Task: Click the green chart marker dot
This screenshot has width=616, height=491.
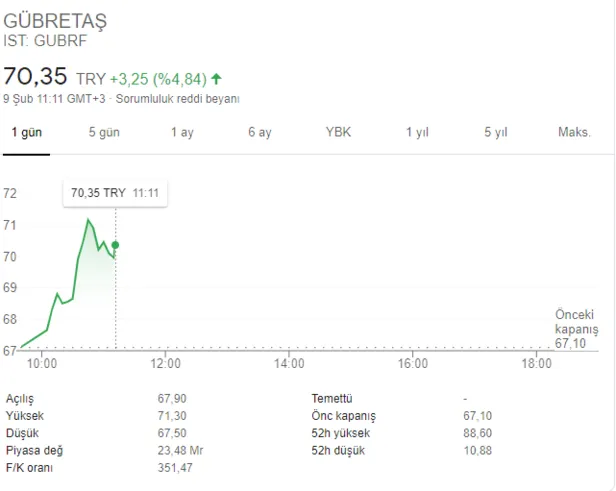Action: pyautogui.click(x=115, y=245)
